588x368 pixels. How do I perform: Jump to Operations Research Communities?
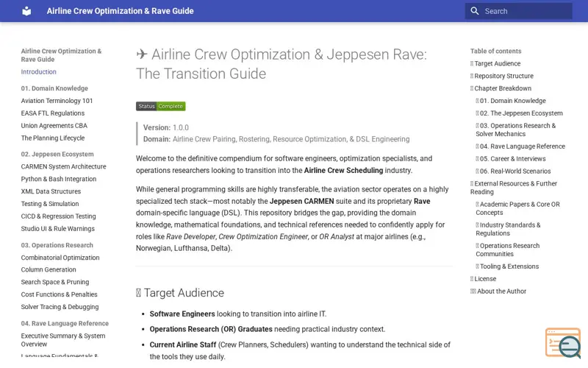coord(508,250)
